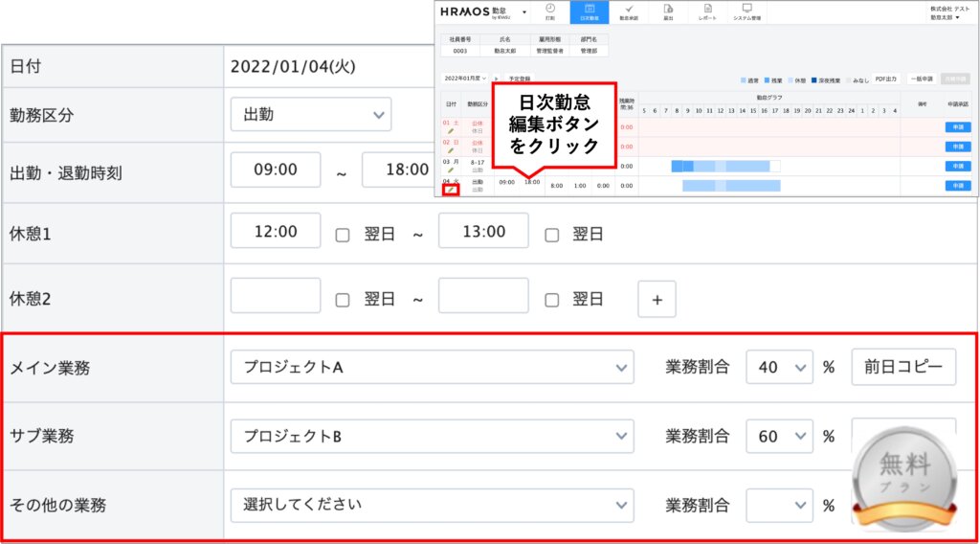Open the 勤務区分 dropdown showing 出勤
Viewport: 980px width, 544px height.
click(x=310, y=115)
